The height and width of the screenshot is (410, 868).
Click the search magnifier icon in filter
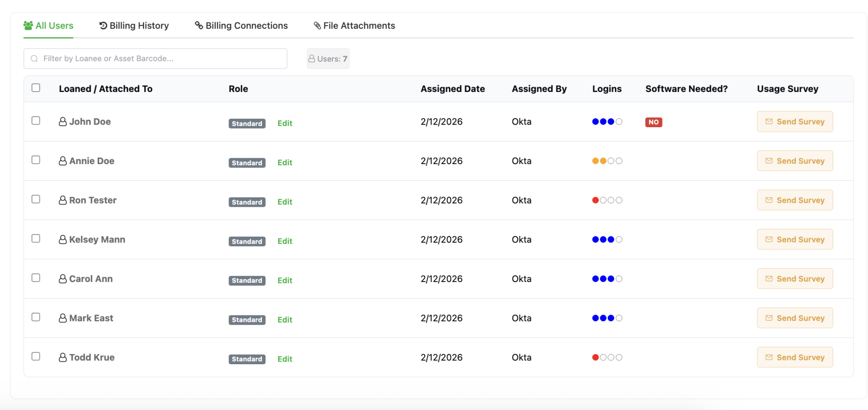[34, 59]
